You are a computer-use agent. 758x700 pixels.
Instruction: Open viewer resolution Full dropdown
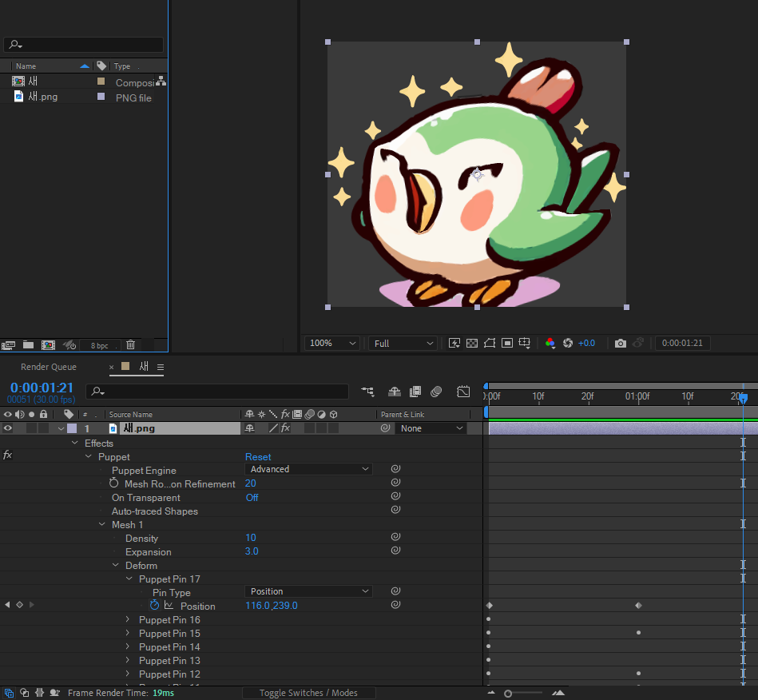[x=403, y=344]
